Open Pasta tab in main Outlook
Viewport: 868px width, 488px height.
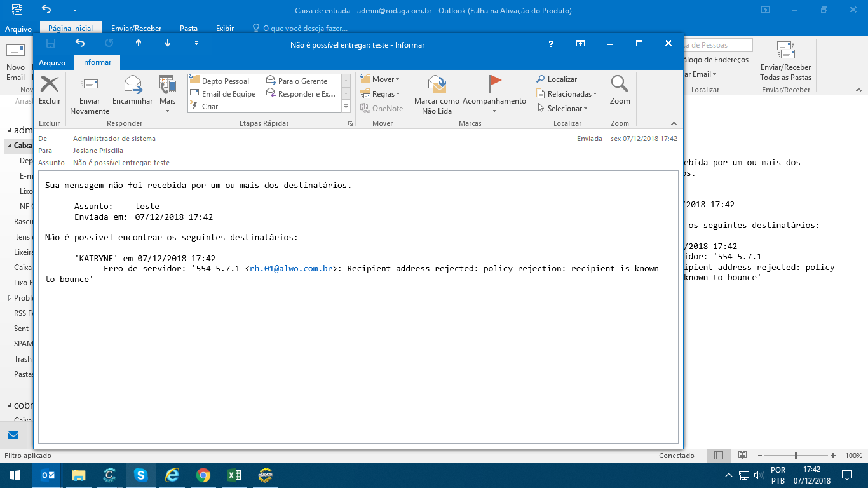click(x=189, y=28)
